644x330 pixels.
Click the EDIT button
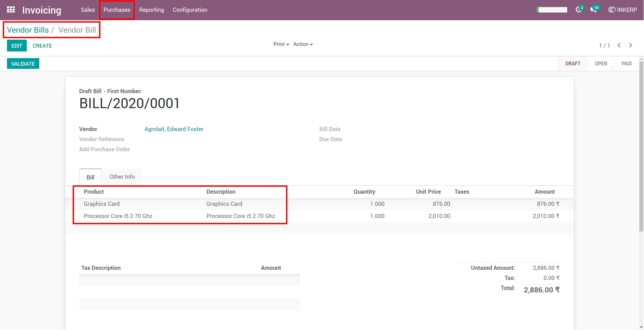pyautogui.click(x=17, y=46)
